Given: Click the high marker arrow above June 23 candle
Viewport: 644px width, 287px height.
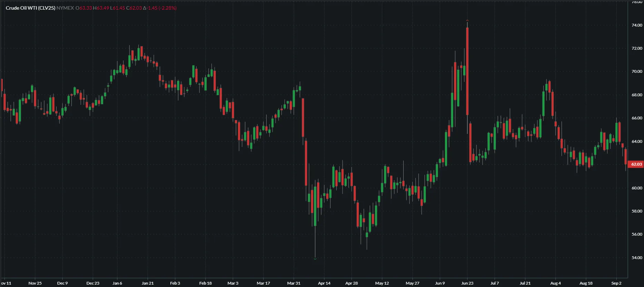Looking at the screenshot, I should 467,21.
